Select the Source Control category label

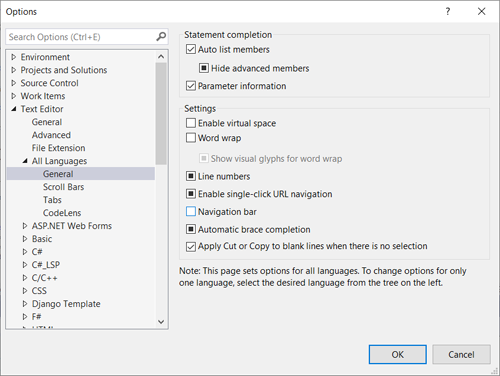[x=50, y=83]
